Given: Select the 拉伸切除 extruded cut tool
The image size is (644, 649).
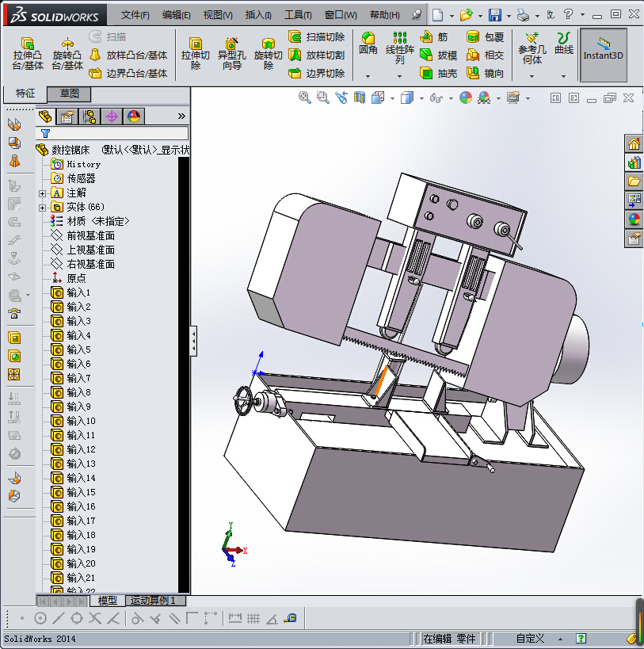Looking at the screenshot, I should click(x=195, y=54).
